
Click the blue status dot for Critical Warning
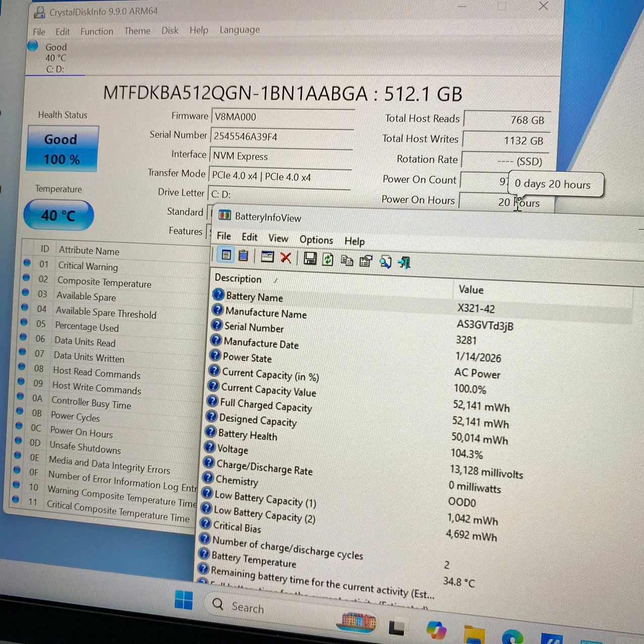pyautogui.click(x=27, y=262)
